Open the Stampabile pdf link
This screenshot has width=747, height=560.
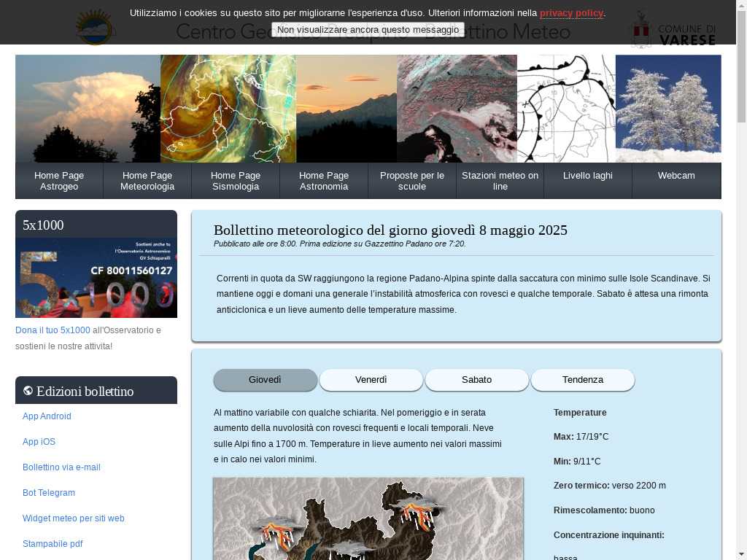(x=53, y=544)
